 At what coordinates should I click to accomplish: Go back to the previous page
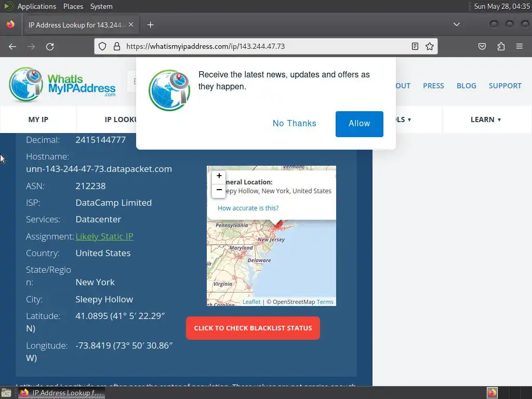(12, 46)
